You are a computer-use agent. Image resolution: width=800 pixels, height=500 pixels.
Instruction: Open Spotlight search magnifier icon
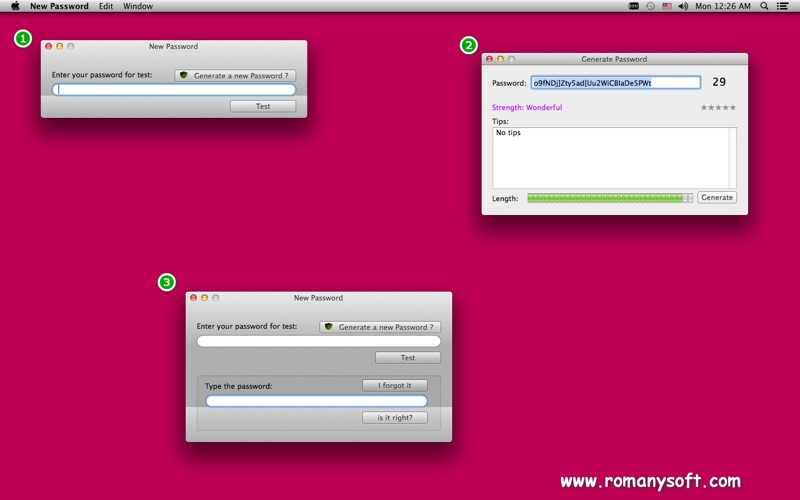pos(764,6)
